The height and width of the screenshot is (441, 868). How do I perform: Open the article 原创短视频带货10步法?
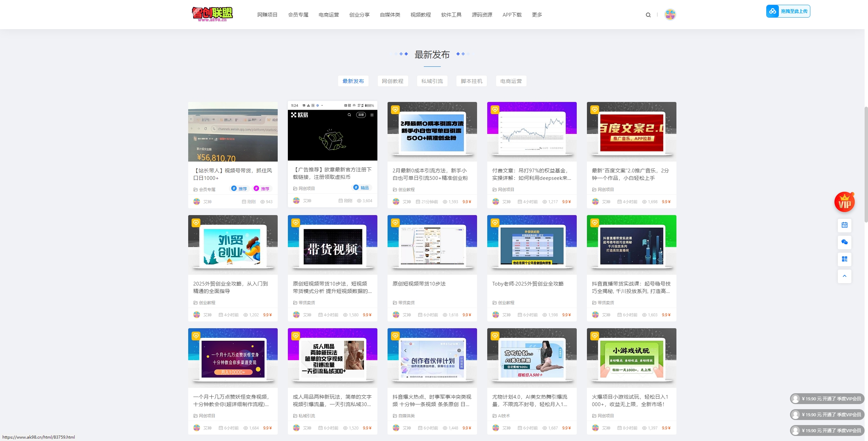click(419, 284)
